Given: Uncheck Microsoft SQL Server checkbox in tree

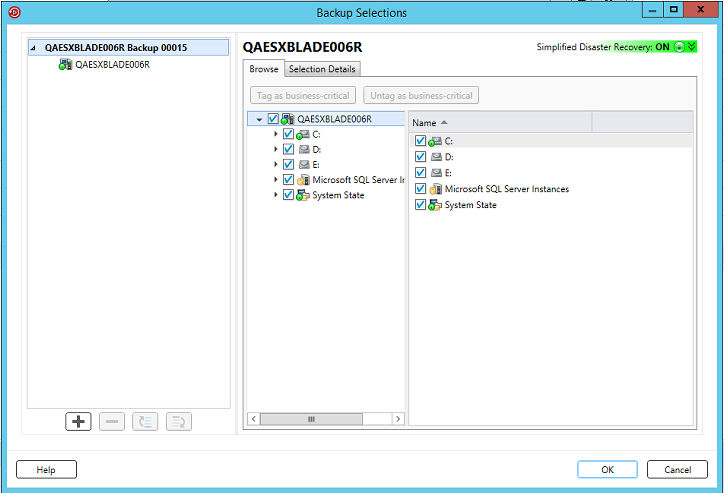Looking at the screenshot, I should pyautogui.click(x=288, y=180).
